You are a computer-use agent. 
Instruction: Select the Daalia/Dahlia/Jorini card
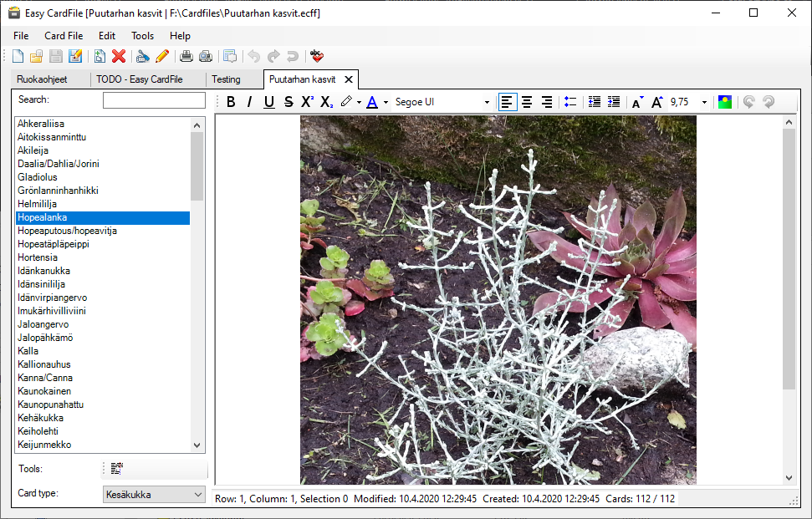pos(103,164)
